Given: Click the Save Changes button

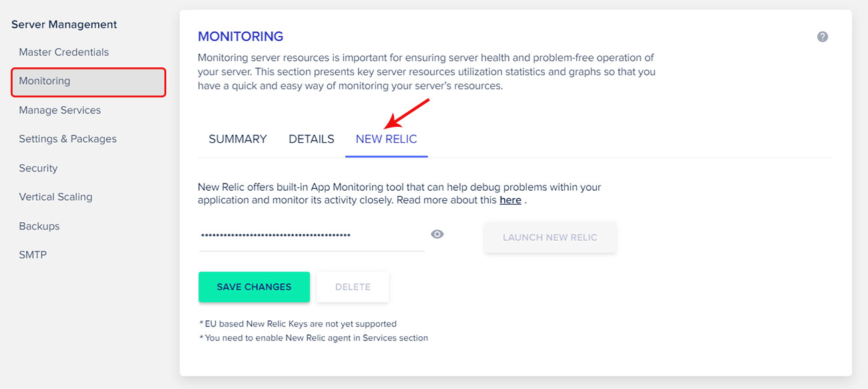Looking at the screenshot, I should (254, 287).
